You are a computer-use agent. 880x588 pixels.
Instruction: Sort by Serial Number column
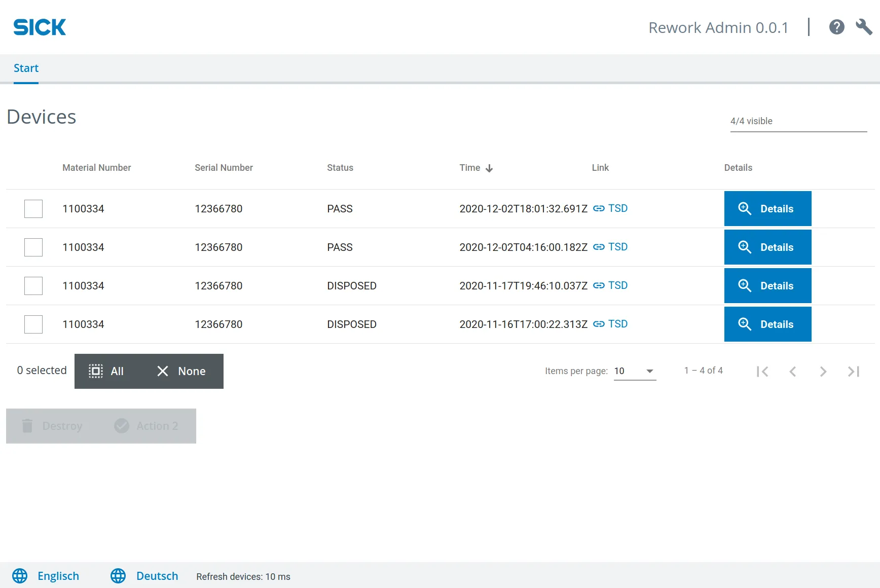[224, 168]
